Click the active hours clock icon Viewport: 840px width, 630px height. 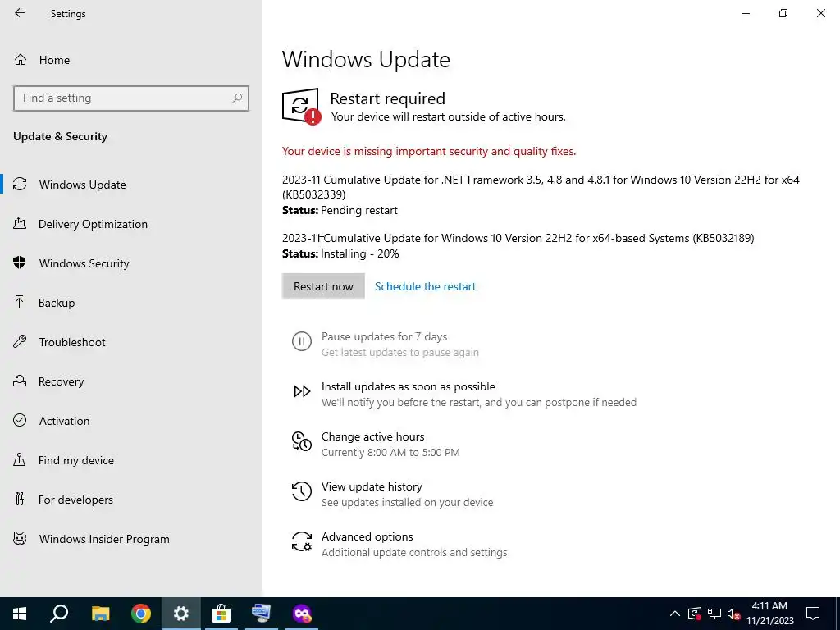tap(302, 441)
